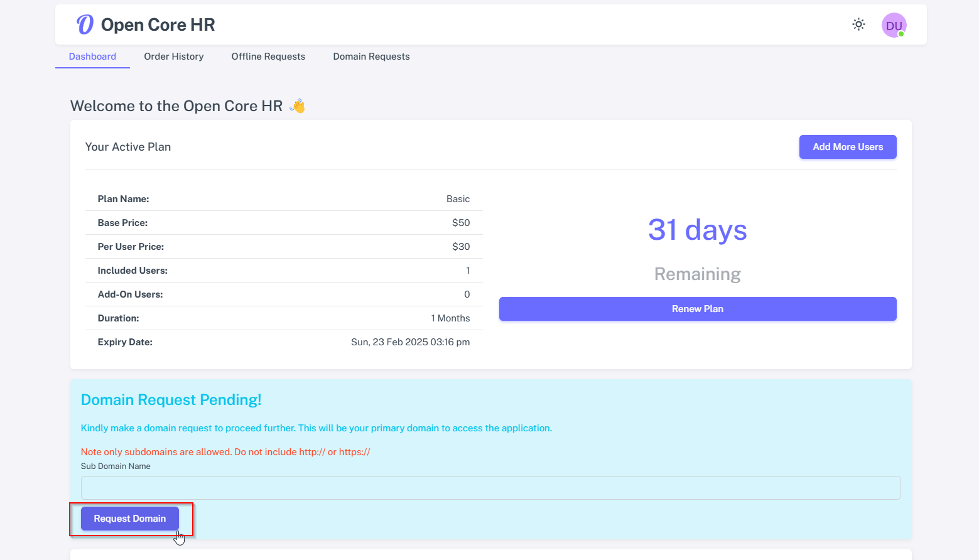Focus the Sub Domain Name input field
This screenshot has width=979, height=560.
[x=490, y=488]
